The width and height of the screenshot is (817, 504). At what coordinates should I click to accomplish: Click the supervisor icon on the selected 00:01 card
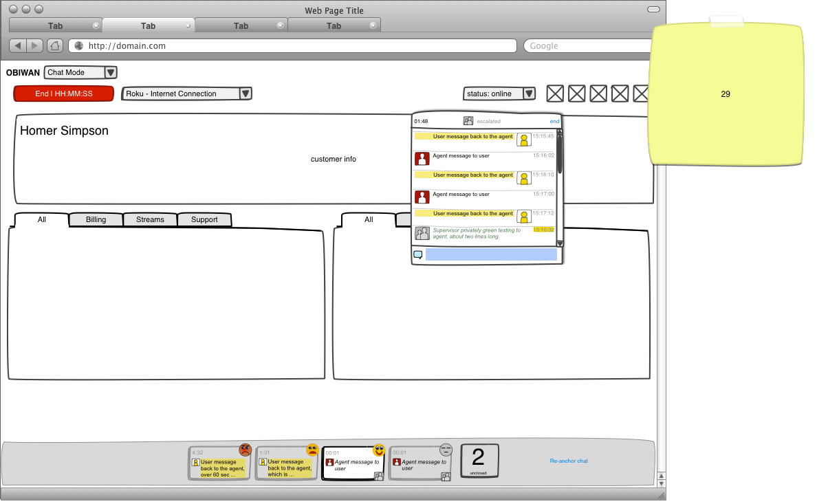[x=379, y=476]
